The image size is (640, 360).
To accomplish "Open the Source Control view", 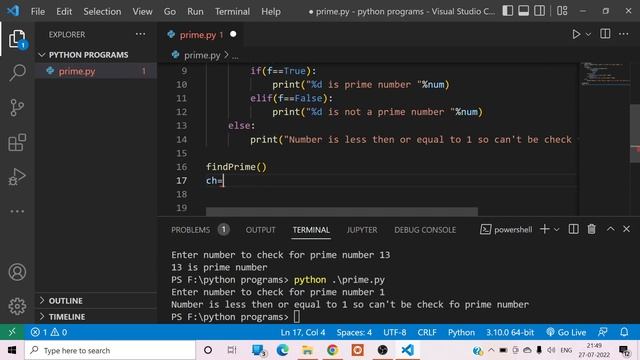I will [17, 108].
